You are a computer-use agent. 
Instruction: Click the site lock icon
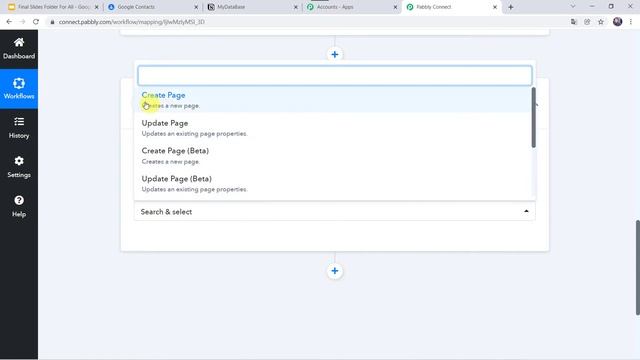(52, 22)
